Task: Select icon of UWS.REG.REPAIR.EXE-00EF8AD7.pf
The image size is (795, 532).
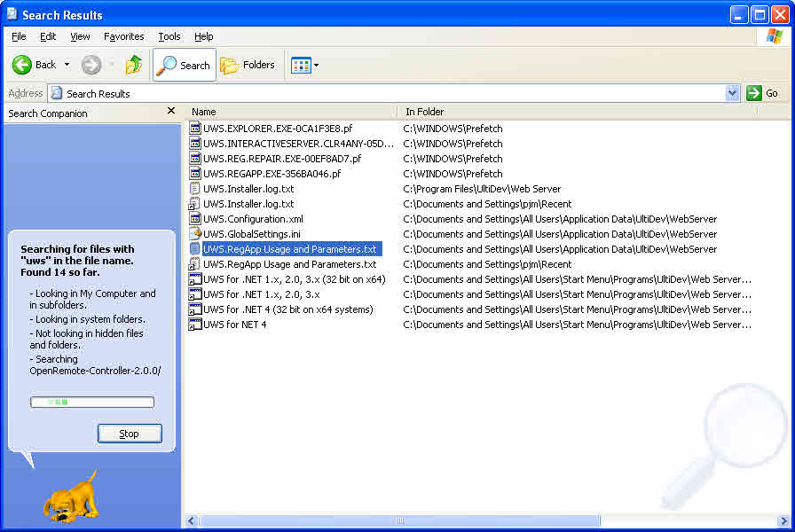Action: [194, 158]
